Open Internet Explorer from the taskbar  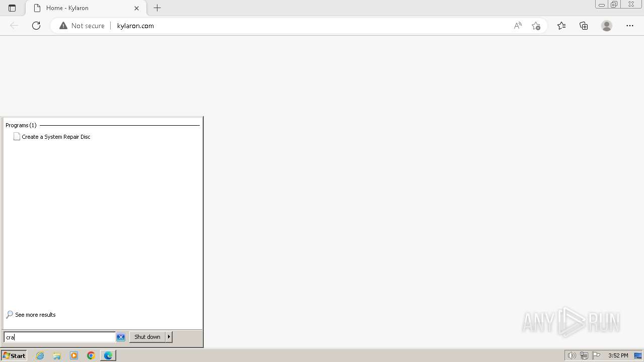pos(40,355)
